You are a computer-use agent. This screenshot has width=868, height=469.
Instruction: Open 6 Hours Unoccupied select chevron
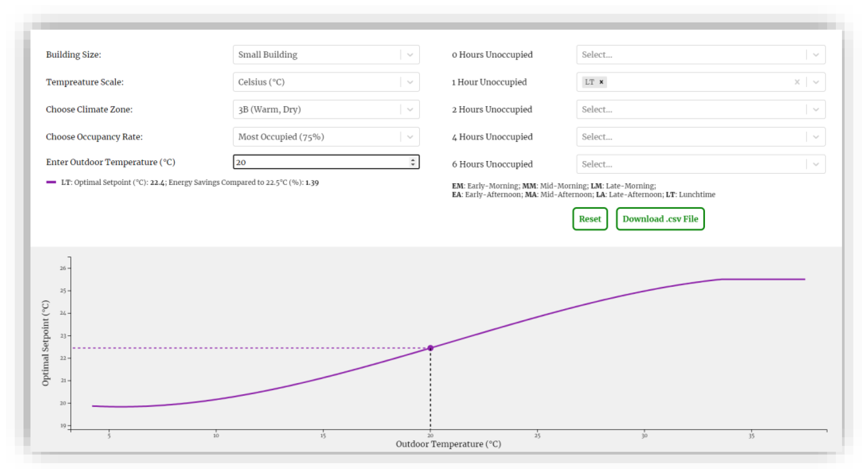tap(816, 164)
